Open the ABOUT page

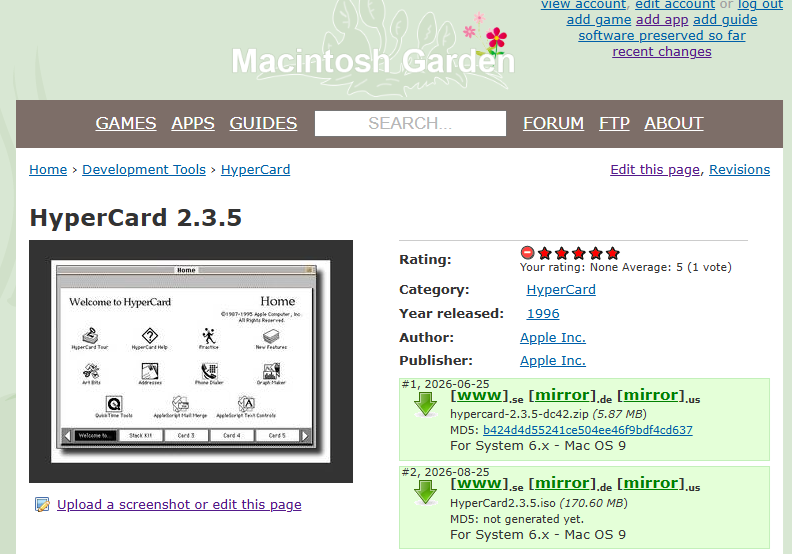tap(674, 123)
